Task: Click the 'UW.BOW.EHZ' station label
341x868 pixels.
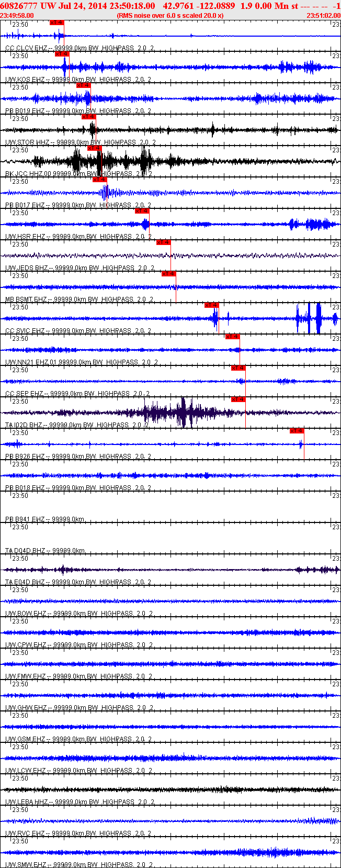Action: tap(26, 614)
